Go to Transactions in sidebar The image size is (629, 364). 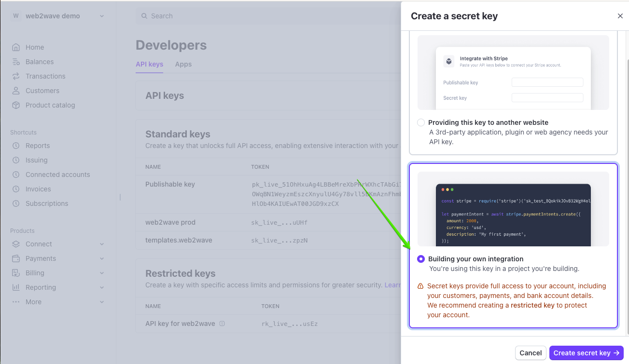point(45,76)
